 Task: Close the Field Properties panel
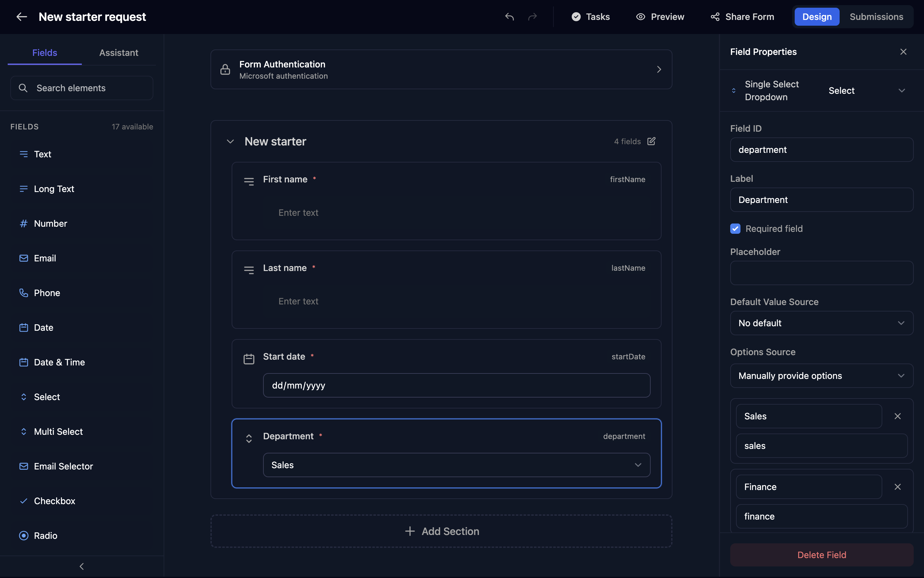click(903, 52)
